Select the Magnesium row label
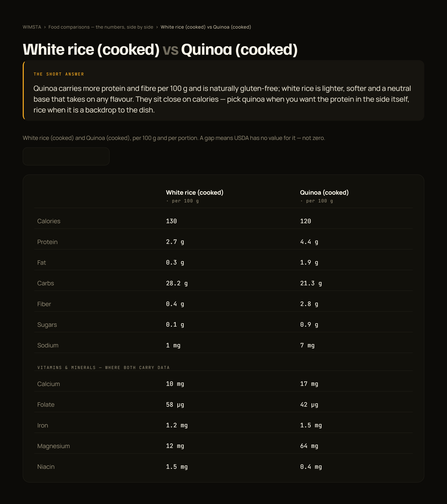The image size is (447, 504). coord(53,446)
